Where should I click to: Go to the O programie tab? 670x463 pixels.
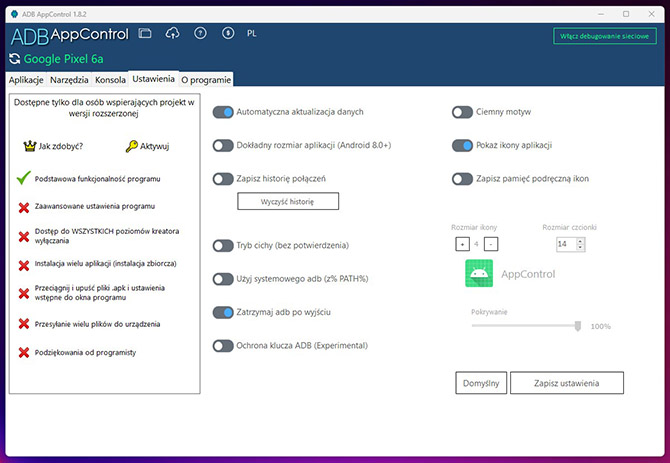206,80
